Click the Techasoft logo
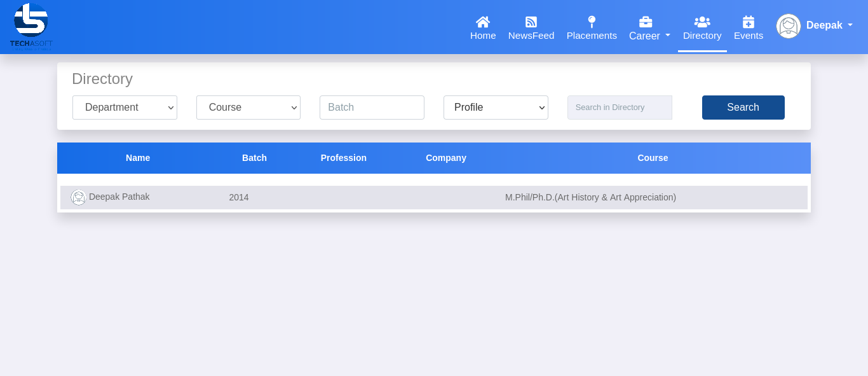Screen dimensions: 868x376 tap(31, 26)
